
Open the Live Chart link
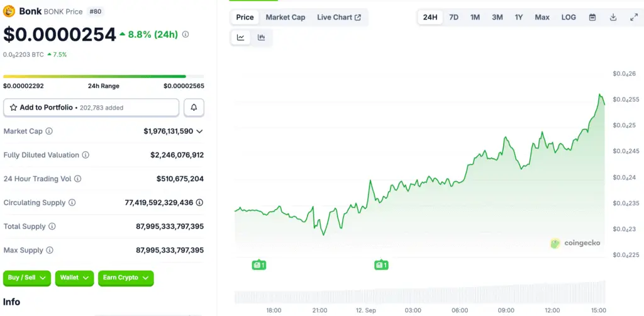339,17
